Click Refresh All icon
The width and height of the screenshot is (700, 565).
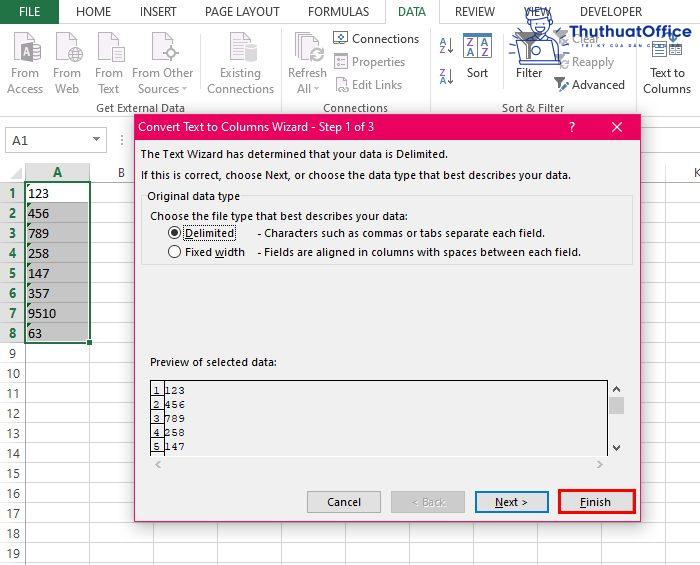[308, 47]
